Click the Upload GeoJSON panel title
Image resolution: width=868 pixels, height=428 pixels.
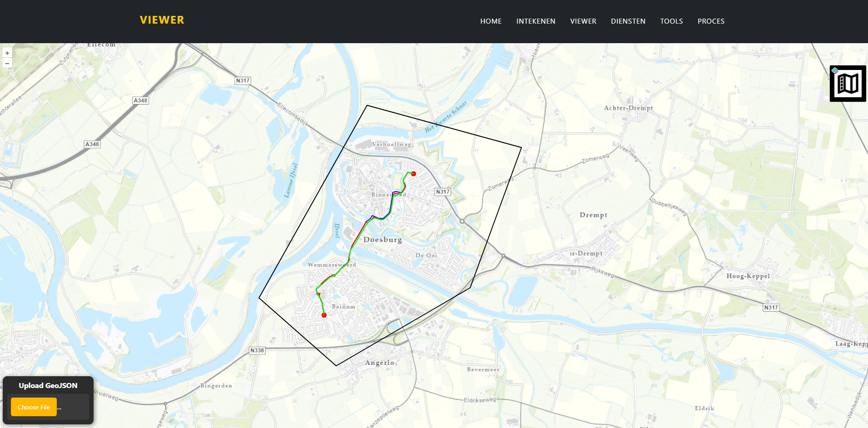pyautogui.click(x=48, y=385)
